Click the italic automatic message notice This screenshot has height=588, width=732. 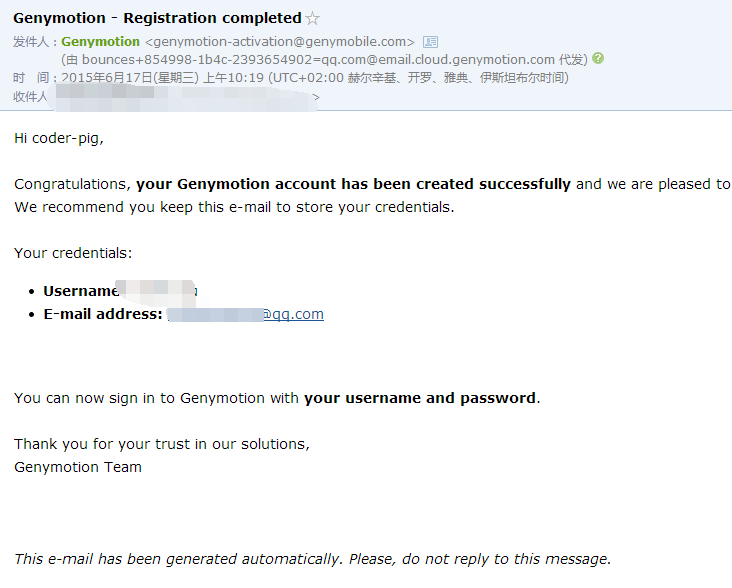(x=313, y=559)
